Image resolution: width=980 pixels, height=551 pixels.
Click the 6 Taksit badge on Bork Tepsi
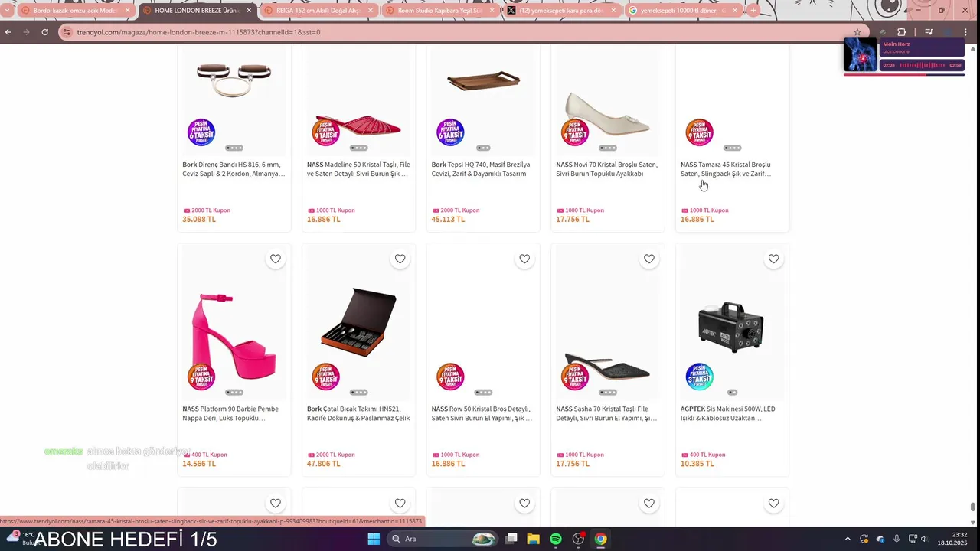tap(450, 132)
